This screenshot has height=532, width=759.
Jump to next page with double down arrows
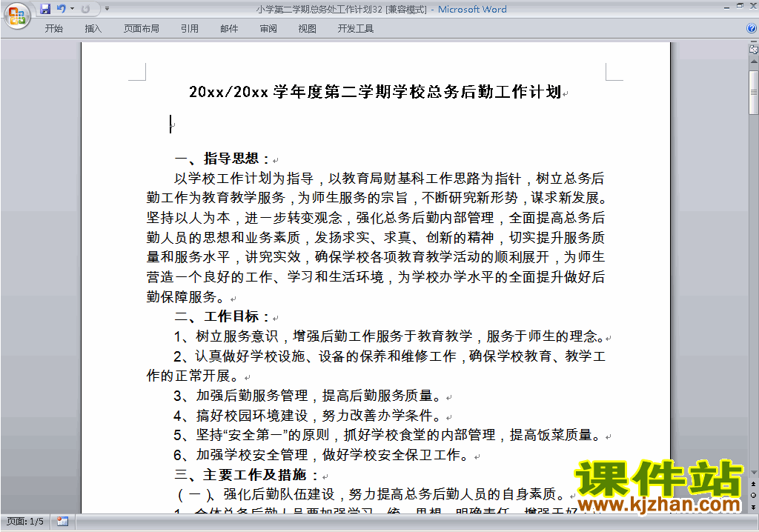(753, 507)
